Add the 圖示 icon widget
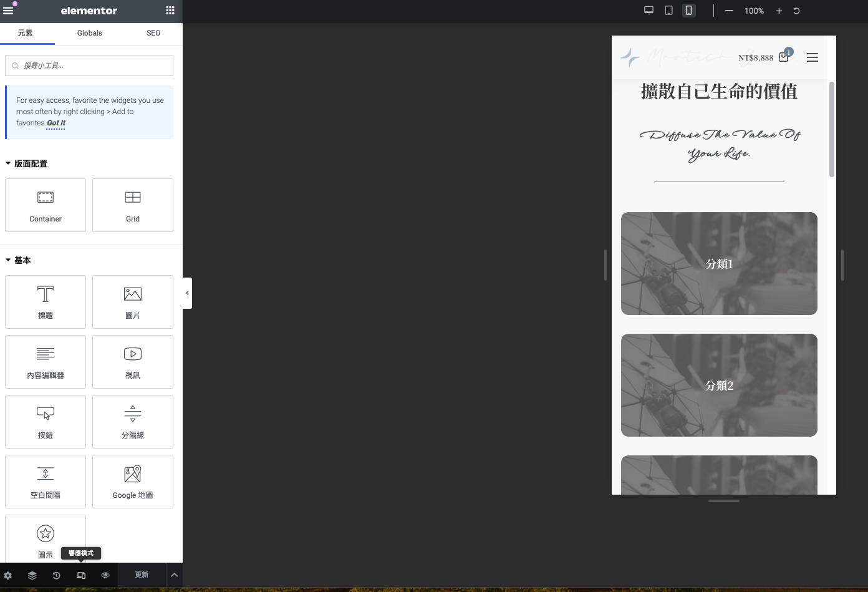Image resolution: width=868 pixels, height=592 pixels. tap(46, 539)
